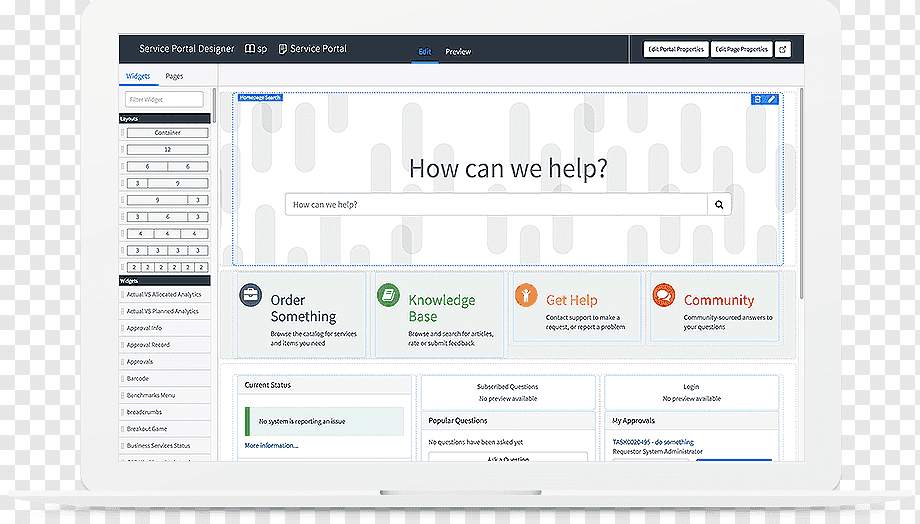Click the magnifier search button
920x524 pixels.
point(719,204)
